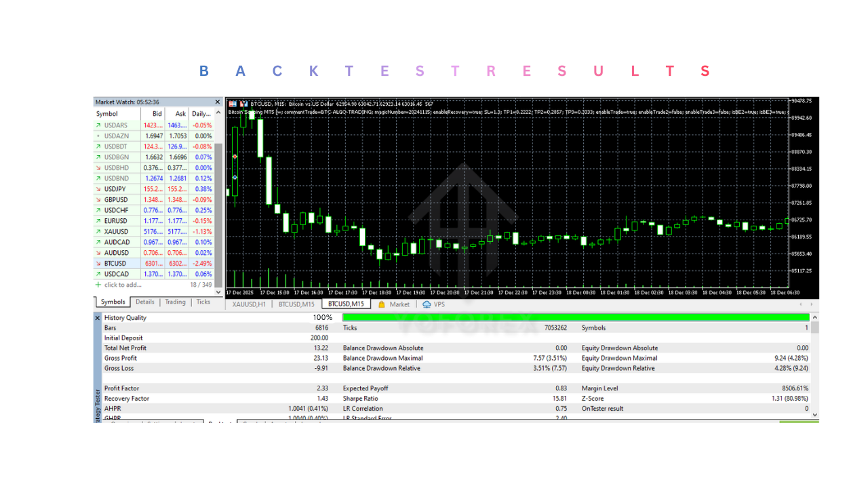
Task: Click the scroll-up chevron in Market Watch
Action: [218, 111]
